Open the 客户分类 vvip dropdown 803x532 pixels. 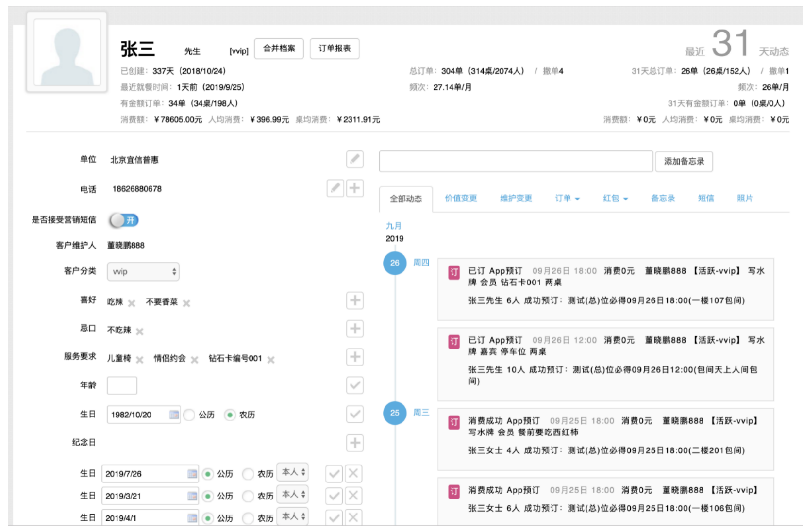(x=143, y=271)
